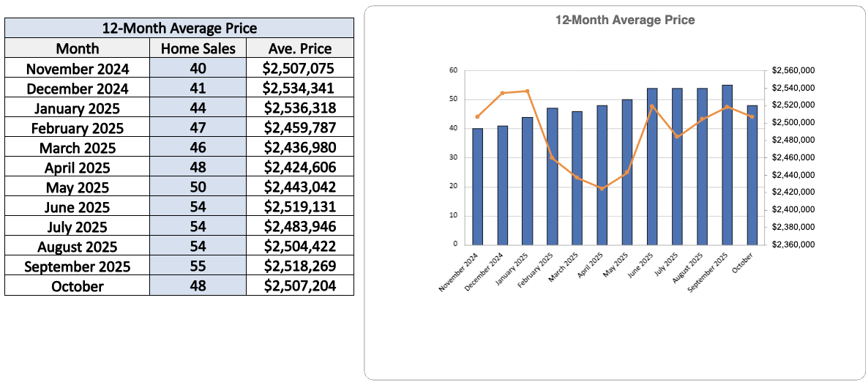This screenshot has height=385, width=868.
Task: Click the June 2025 price cell $2,519,131
Action: (299, 207)
